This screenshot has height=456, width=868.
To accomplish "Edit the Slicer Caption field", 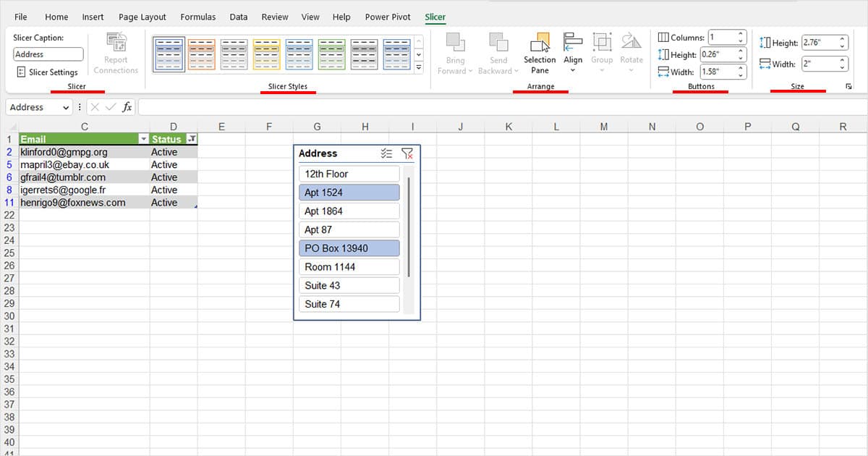I will point(48,54).
